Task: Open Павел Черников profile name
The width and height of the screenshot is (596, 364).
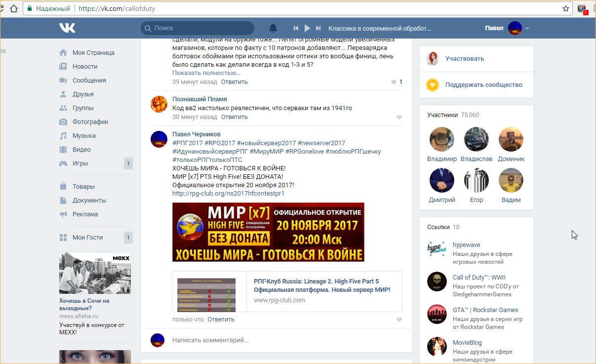Action: click(197, 134)
